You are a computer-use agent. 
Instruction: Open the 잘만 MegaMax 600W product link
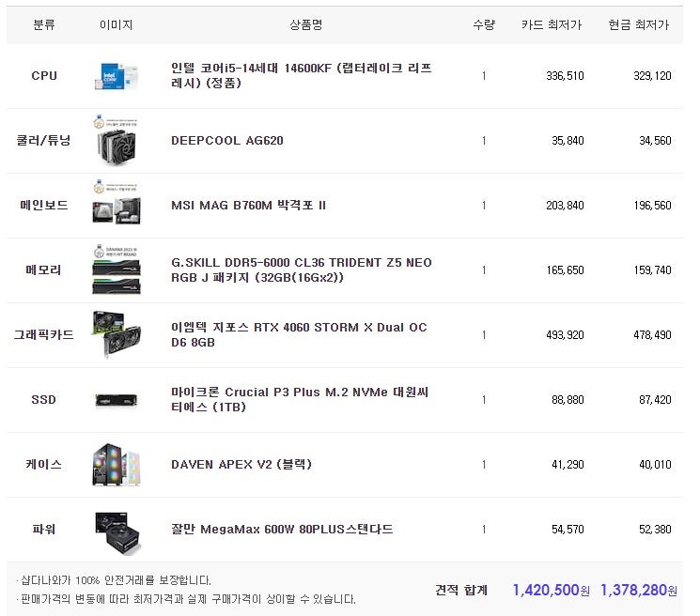click(282, 529)
